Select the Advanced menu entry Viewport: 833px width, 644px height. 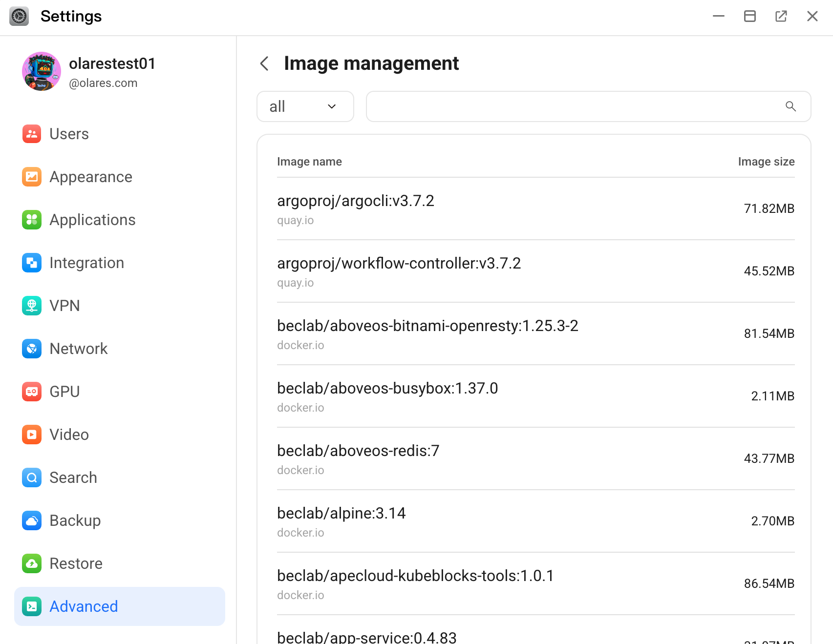tap(84, 606)
